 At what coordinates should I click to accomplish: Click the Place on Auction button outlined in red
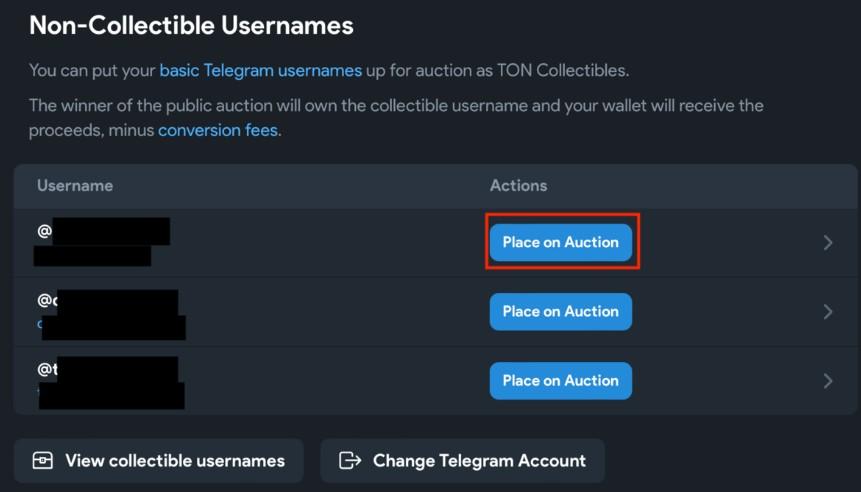click(x=561, y=242)
